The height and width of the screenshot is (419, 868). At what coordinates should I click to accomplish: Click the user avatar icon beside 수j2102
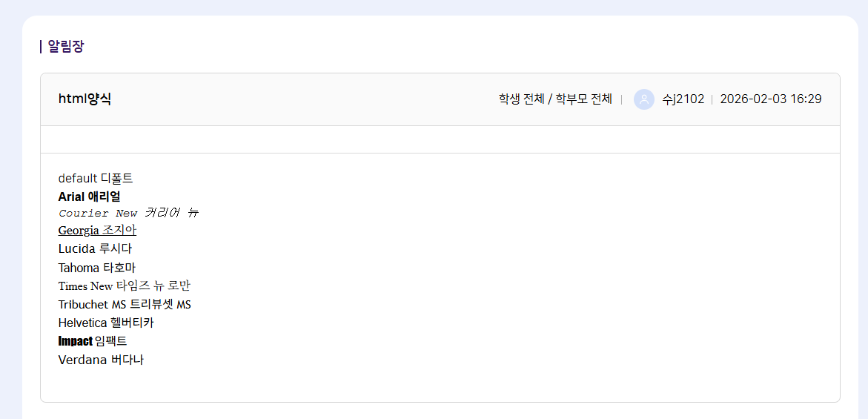(x=643, y=99)
